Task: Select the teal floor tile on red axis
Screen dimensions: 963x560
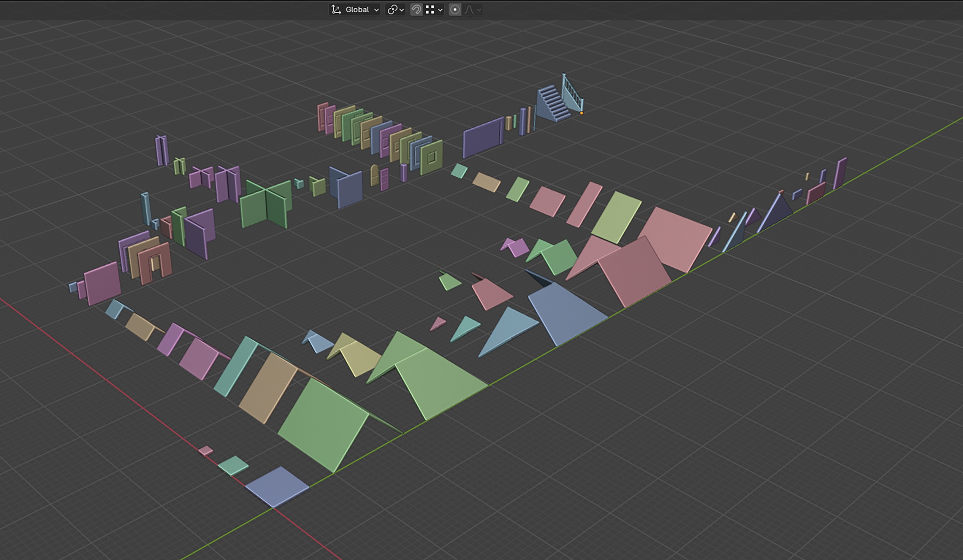Action: 233,465
